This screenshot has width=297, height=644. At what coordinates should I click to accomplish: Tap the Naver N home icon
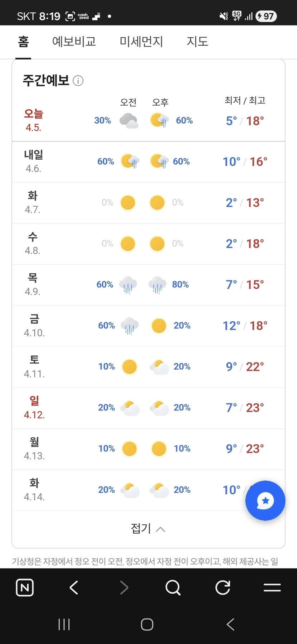[25, 587]
